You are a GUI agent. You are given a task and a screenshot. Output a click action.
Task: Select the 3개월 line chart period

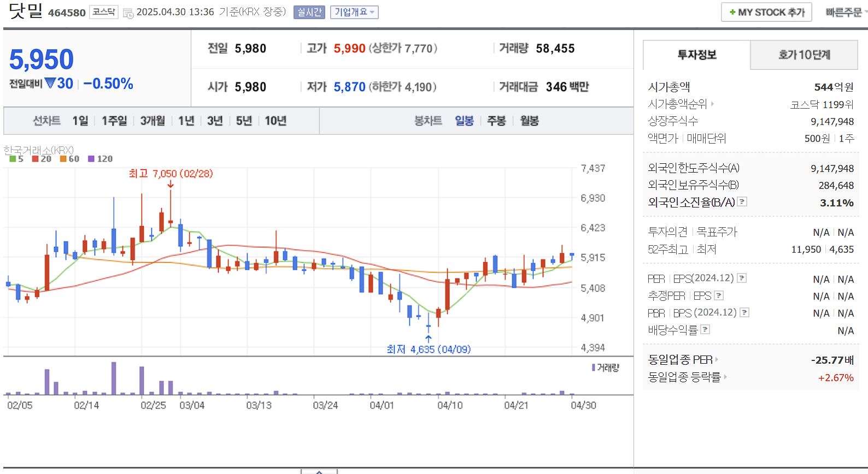pyautogui.click(x=153, y=121)
